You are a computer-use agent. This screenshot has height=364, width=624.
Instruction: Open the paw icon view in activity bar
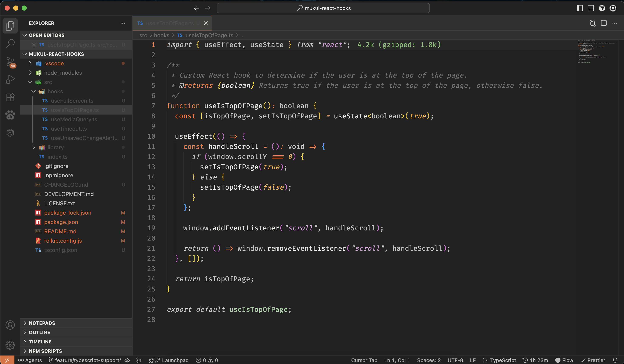coord(10,115)
